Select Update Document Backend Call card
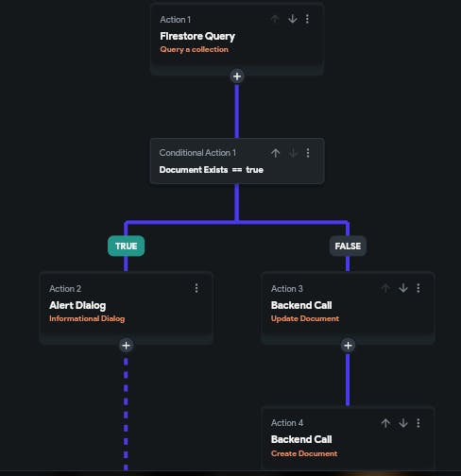This screenshot has width=461, height=476. point(348,308)
